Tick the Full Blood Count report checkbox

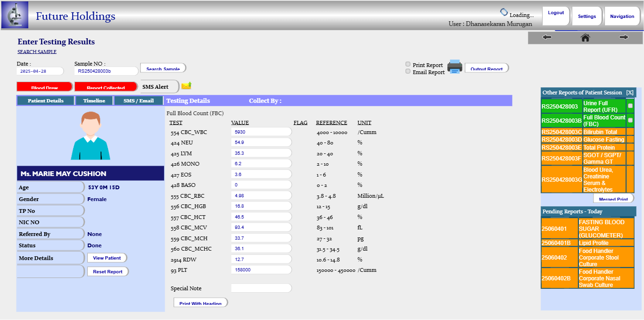click(x=630, y=120)
